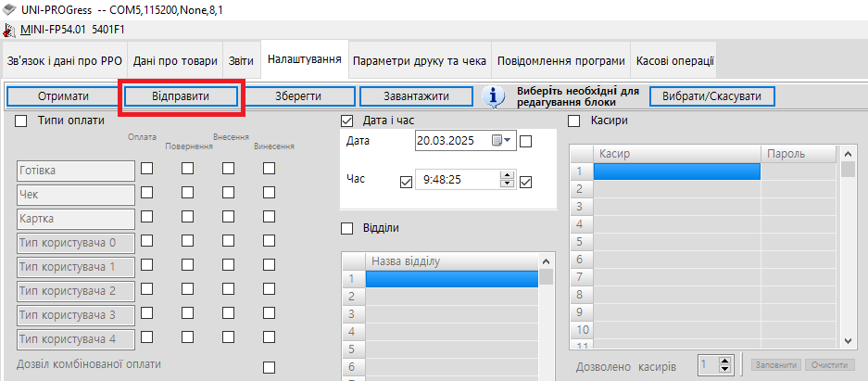Open the Дані про товари tab
The width and height of the screenshot is (868, 381).
(175, 61)
